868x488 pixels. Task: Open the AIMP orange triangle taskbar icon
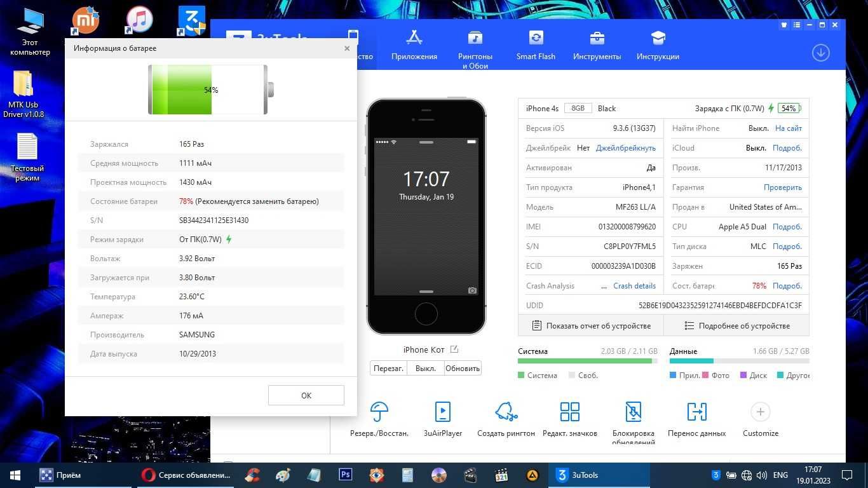[x=532, y=475]
